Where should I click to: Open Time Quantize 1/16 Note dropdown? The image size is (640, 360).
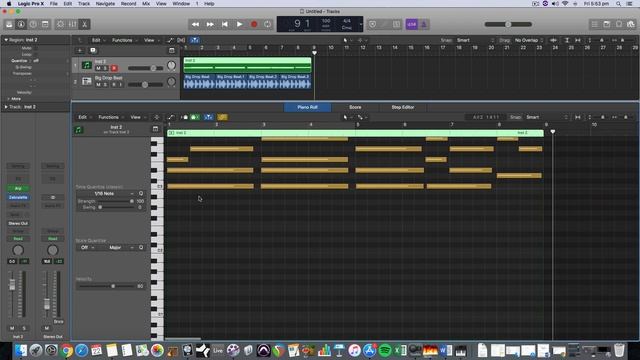coord(106,193)
